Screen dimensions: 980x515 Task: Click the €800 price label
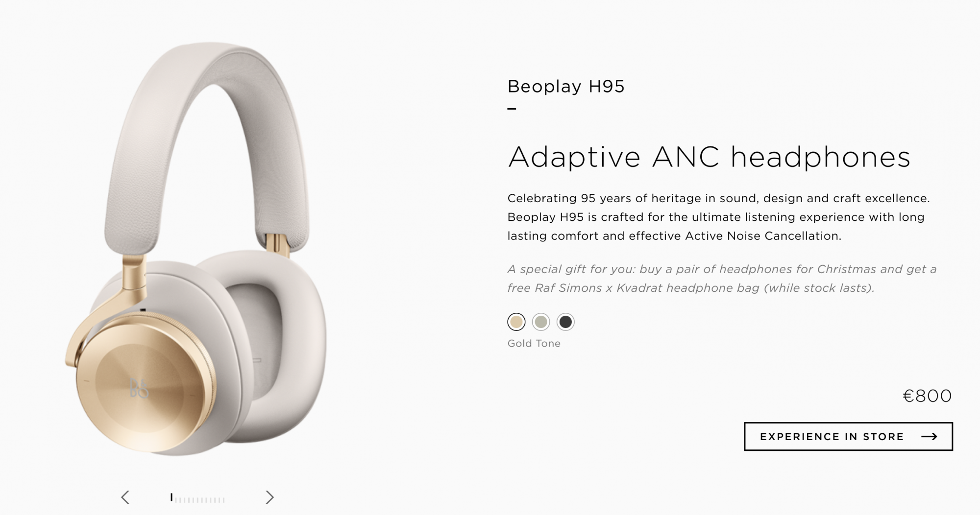point(927,396)
